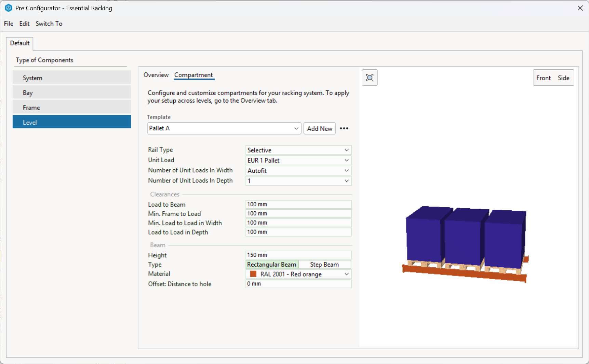
Task: Switch preview to Side view
Action: click(x=563, y=78)
